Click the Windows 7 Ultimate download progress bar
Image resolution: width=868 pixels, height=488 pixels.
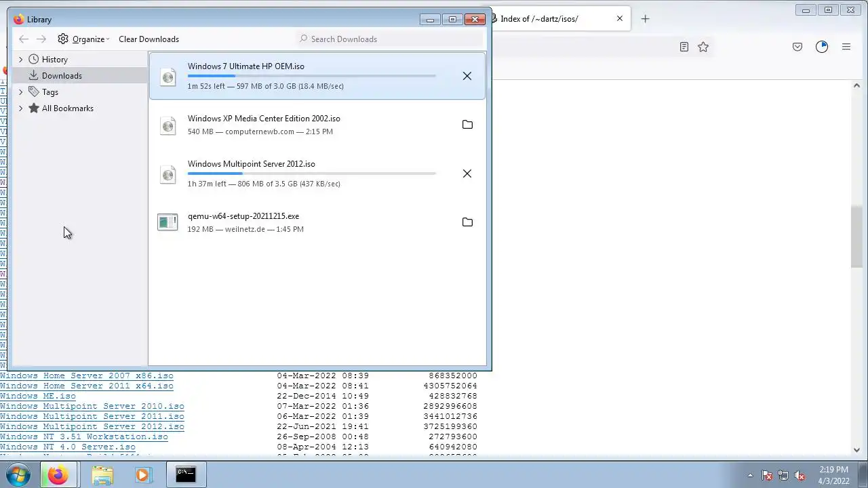tap(312, 76)
